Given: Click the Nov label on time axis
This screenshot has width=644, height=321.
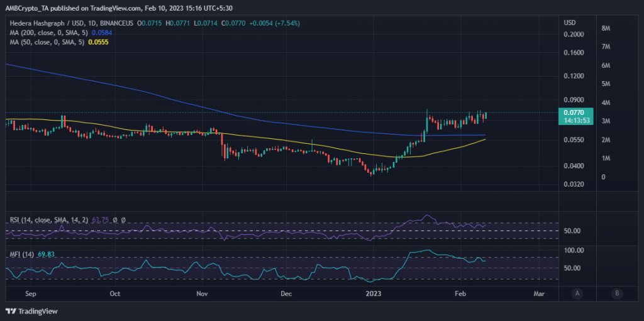Looking at the screenshot, I should pyautogui.click(x=202, y=293).
